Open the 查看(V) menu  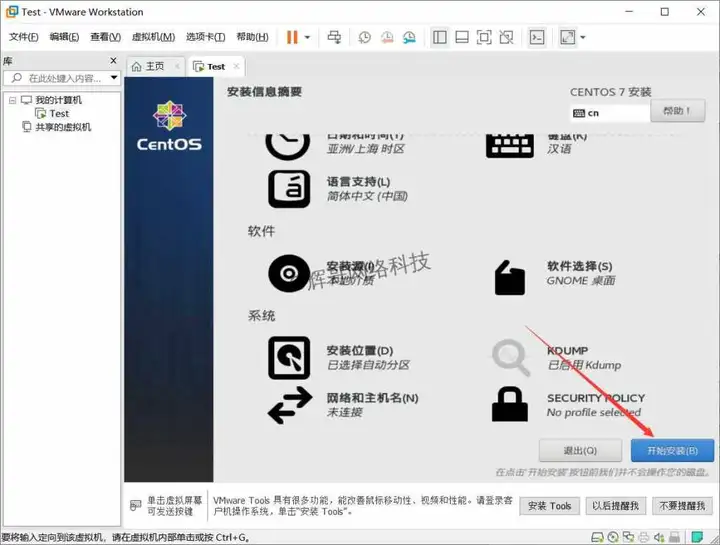[x=106, y=37]
